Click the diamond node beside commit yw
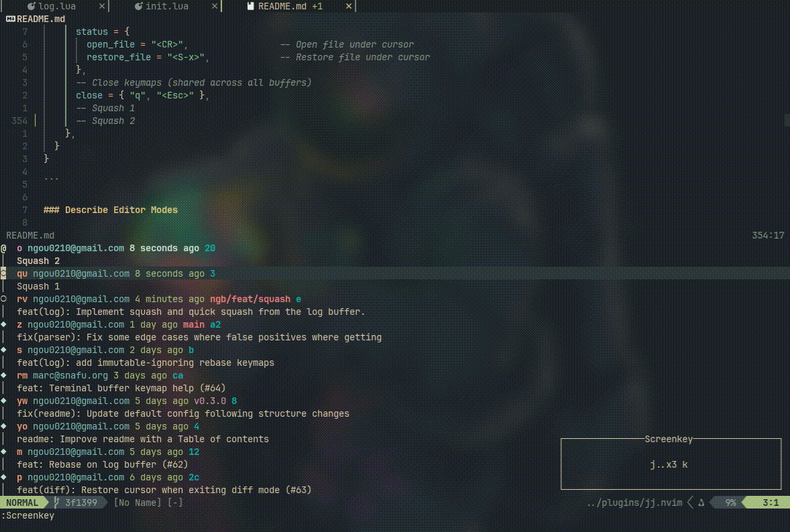790x532 pixels. tap(3, 401)
